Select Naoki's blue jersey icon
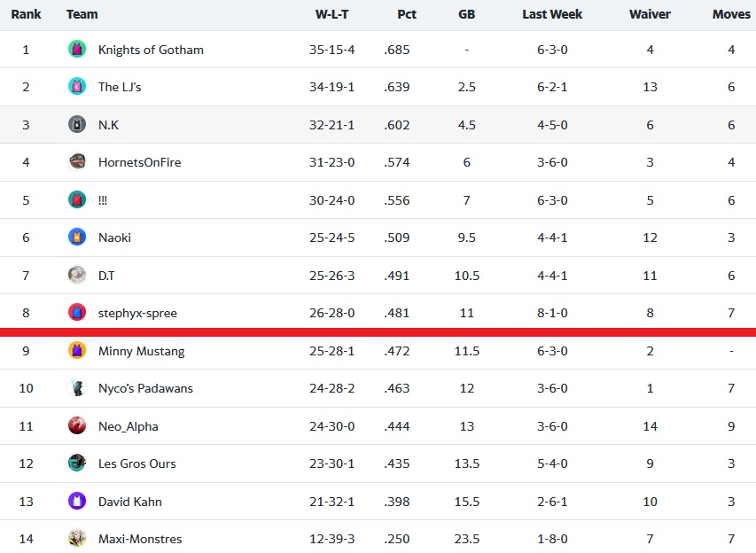This screenshot has width=756, height=553. (x=77, y=238)
